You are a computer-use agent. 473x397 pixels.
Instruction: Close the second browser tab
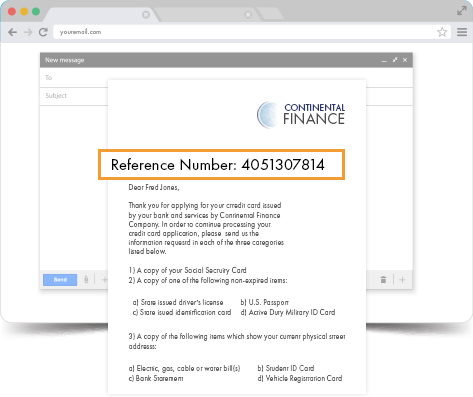248,15
